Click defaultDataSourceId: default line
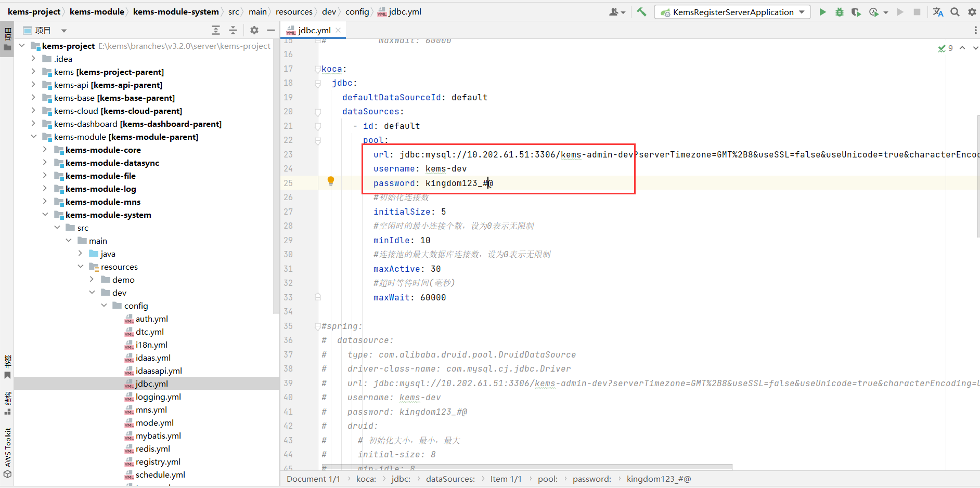The image size is (980, 488). coord(415,97)
